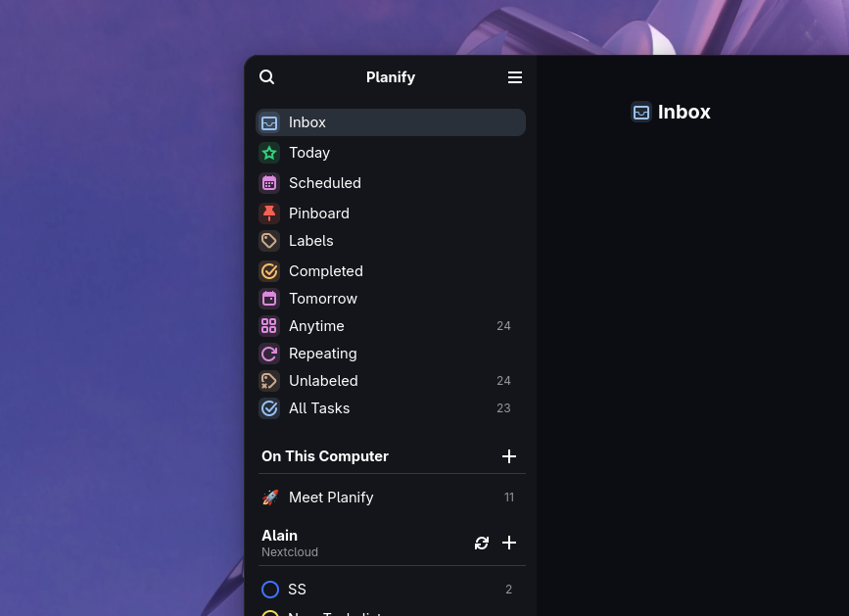Collapse the On This Computer section

pyautogui.click(x=325, y=456)
